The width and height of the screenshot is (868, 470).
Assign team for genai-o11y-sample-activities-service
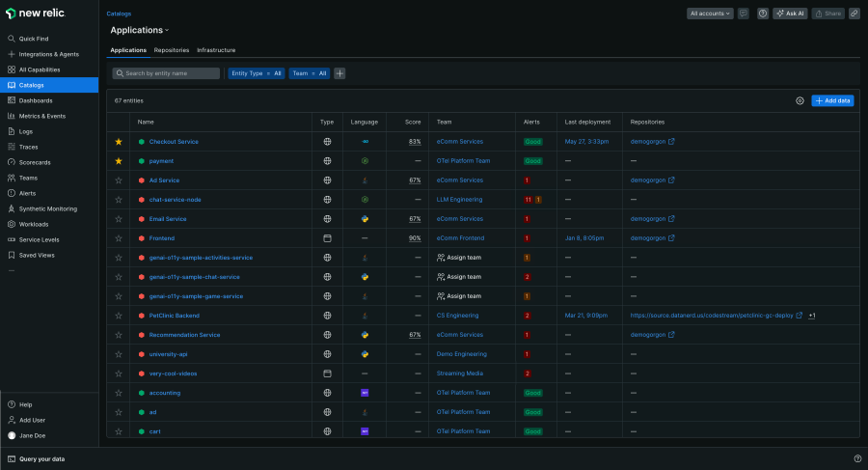[x=459, y=258]
